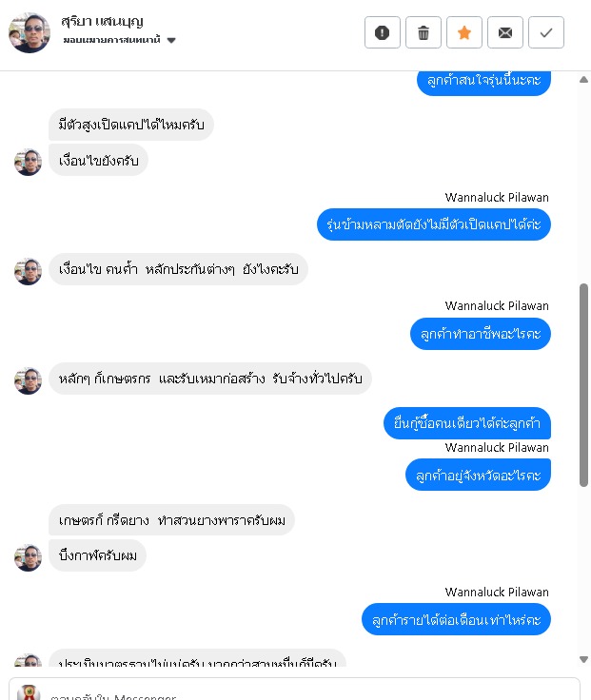This screenshot has height=700, width=591.
Task: Open customer name สุริยา แสนบุญ in header
Action: 102,21
